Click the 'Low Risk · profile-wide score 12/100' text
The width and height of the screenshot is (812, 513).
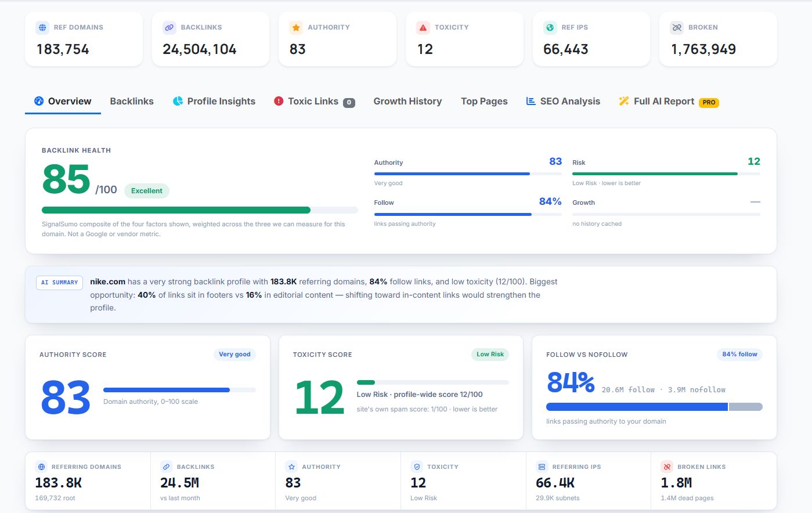420,395
